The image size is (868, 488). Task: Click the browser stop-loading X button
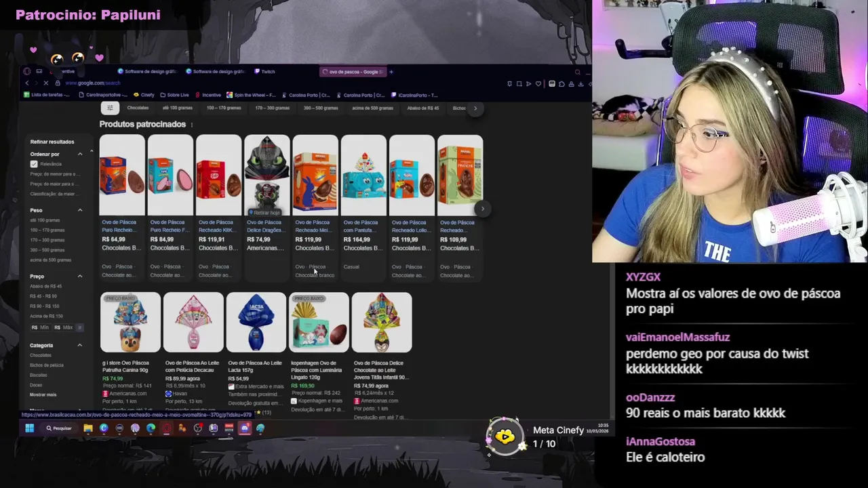(47, 83)
